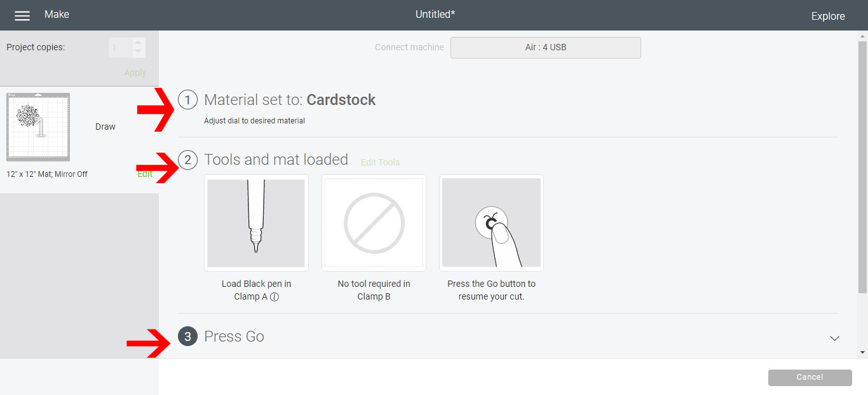Click the Cancel button

click(x=810, y=377)
